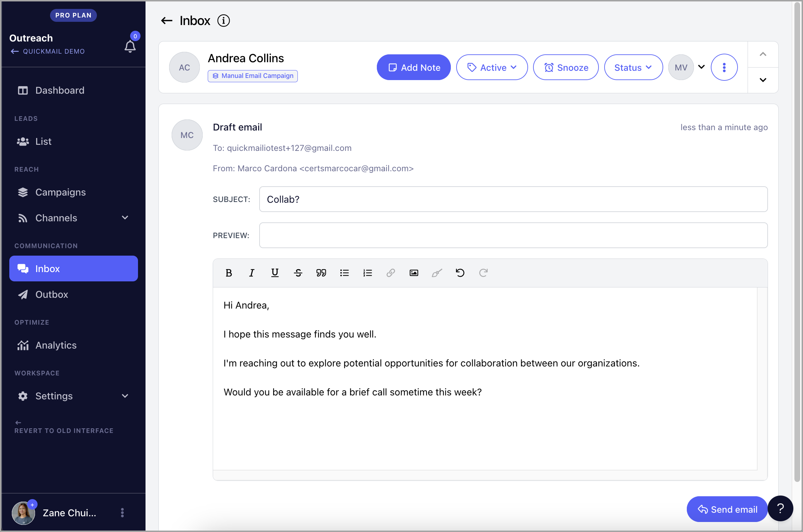Viewport: 803px width, 532px height.
Task: Click the page vertical scrollbar
Action: (x=797, y=242)
